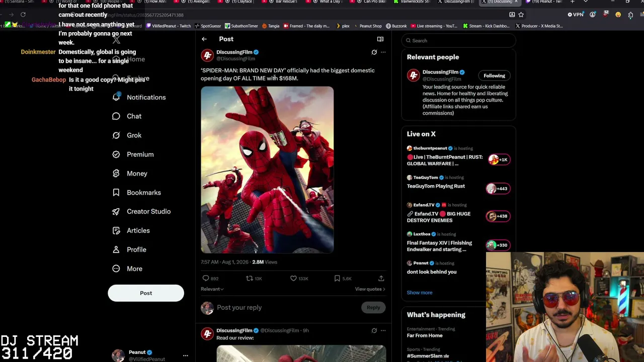Click the Search input field
The image size is (644, 362).
(458, 41)
